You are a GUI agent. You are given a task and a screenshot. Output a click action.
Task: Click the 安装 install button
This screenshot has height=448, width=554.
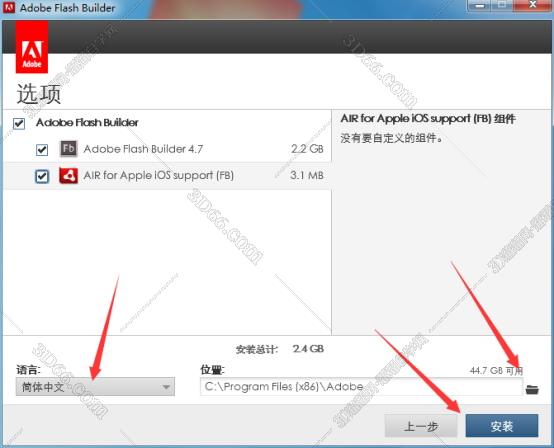[502, 426]
